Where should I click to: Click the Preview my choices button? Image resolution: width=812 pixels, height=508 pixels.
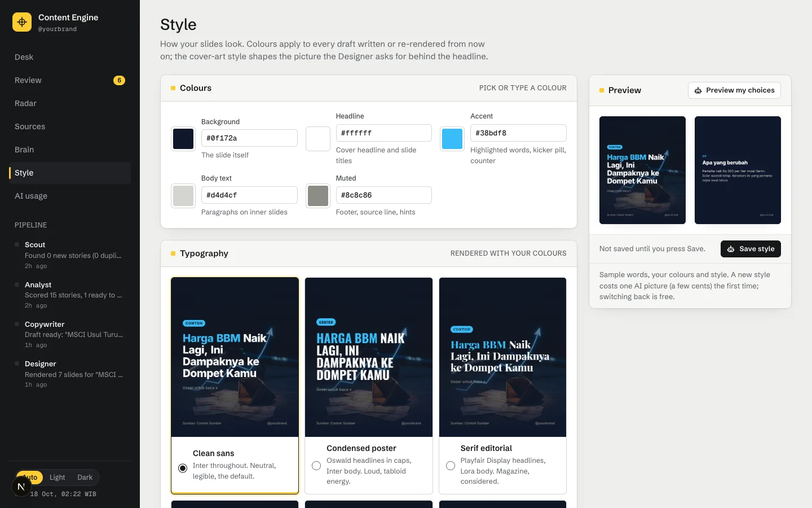pyautogui.click(x=734, y=90)
